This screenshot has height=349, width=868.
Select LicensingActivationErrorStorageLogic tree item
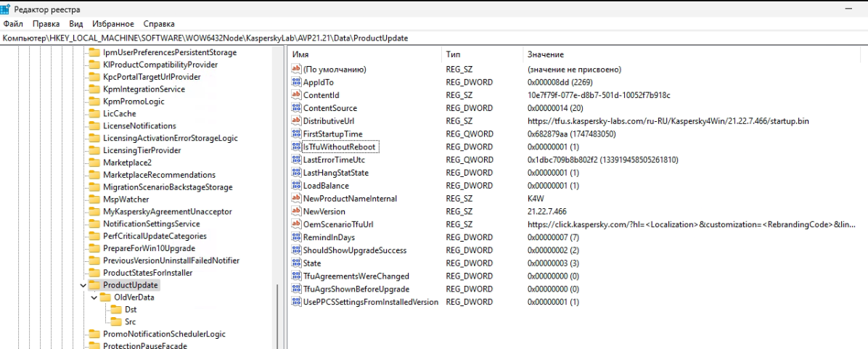[x=171, y=138]
